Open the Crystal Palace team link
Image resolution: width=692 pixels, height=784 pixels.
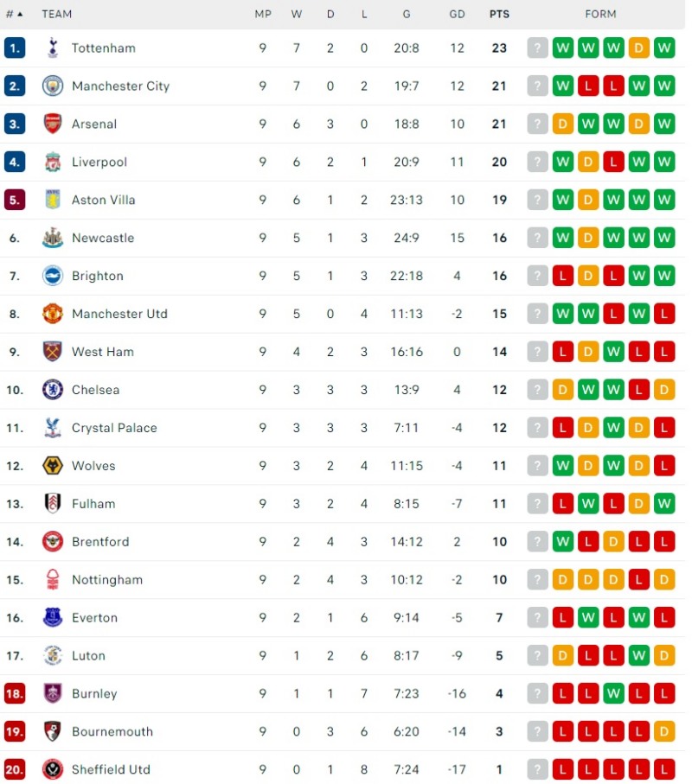click(114, 428)
